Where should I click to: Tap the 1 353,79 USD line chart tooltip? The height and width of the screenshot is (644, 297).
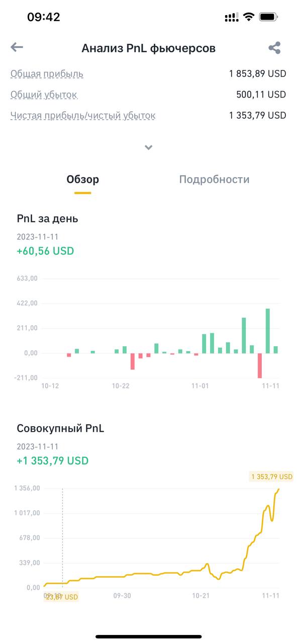(x=271, y=476)
